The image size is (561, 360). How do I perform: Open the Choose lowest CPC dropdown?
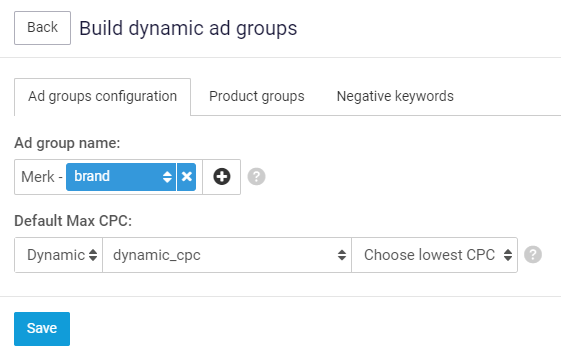tap(434, 255)
